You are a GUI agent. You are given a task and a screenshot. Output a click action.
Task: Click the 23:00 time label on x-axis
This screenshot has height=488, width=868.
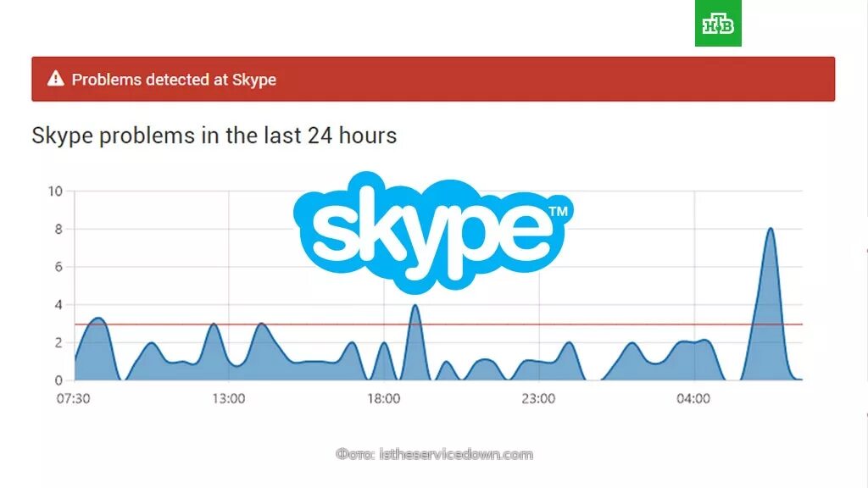tap(538, 398)
